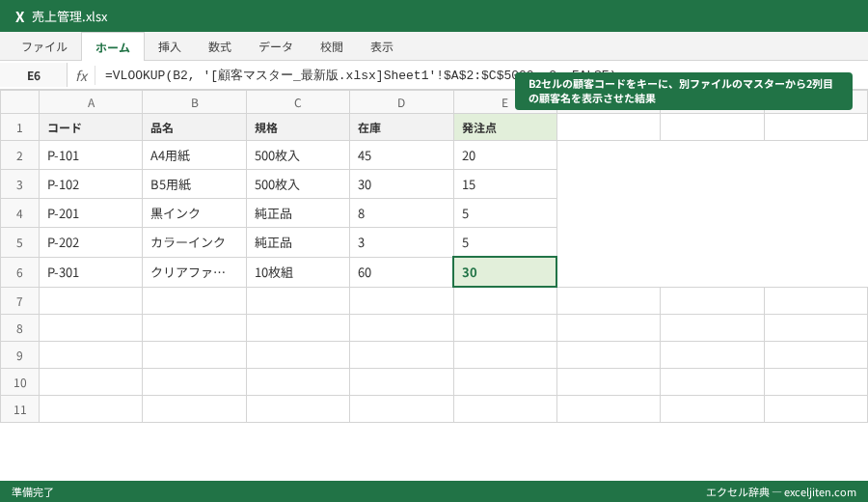The height and width of the screenshot is (502, 868).
Task: Click the fx insert function icon
Action: click(x=81, y=76)
